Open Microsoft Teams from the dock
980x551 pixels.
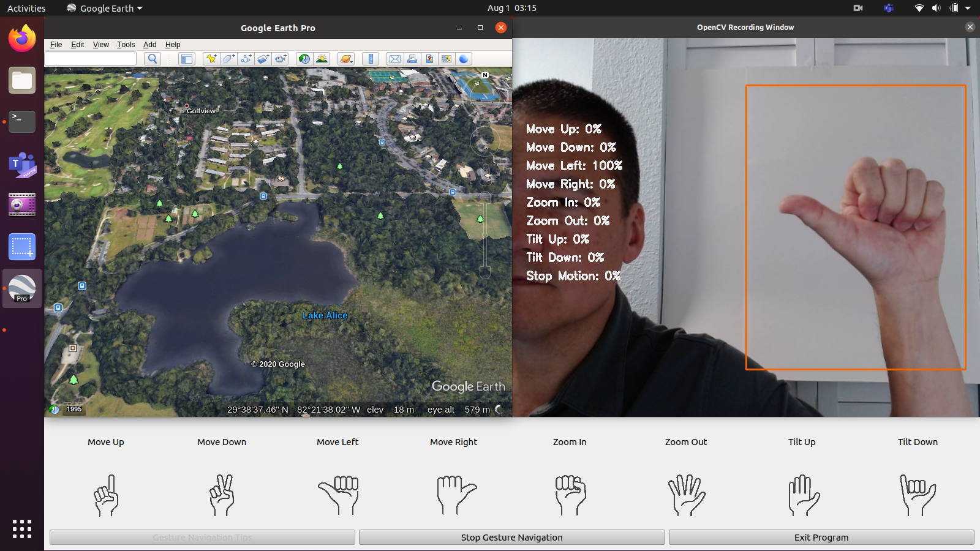click(x=22, y=164)
